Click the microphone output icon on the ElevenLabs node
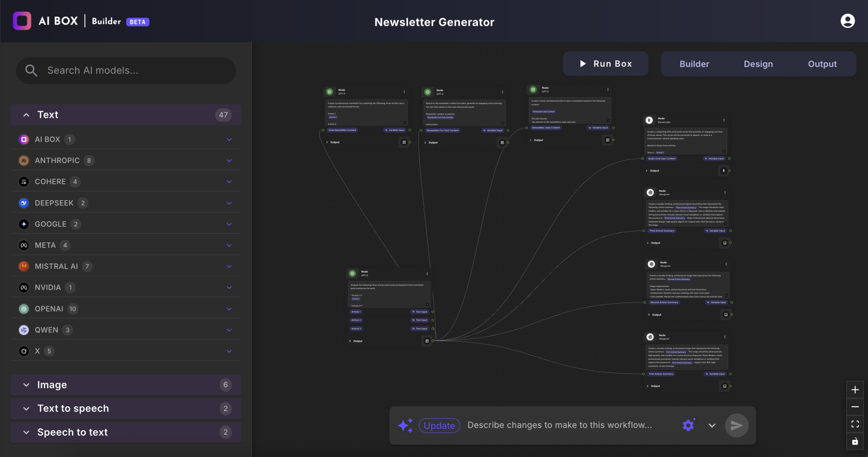This screenshot has width=868, height=457. 723,171
